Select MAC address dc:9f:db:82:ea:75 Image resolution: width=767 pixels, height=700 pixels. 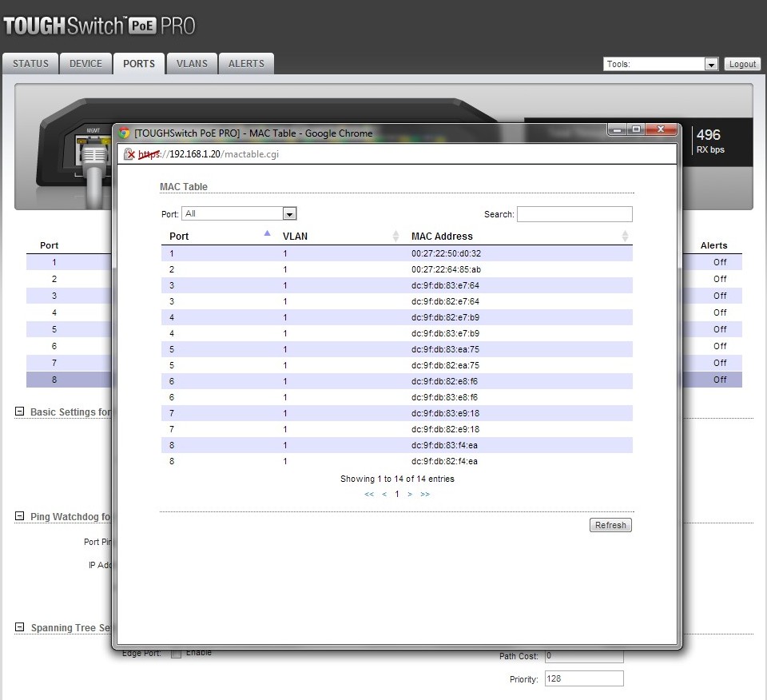[445, 365]
